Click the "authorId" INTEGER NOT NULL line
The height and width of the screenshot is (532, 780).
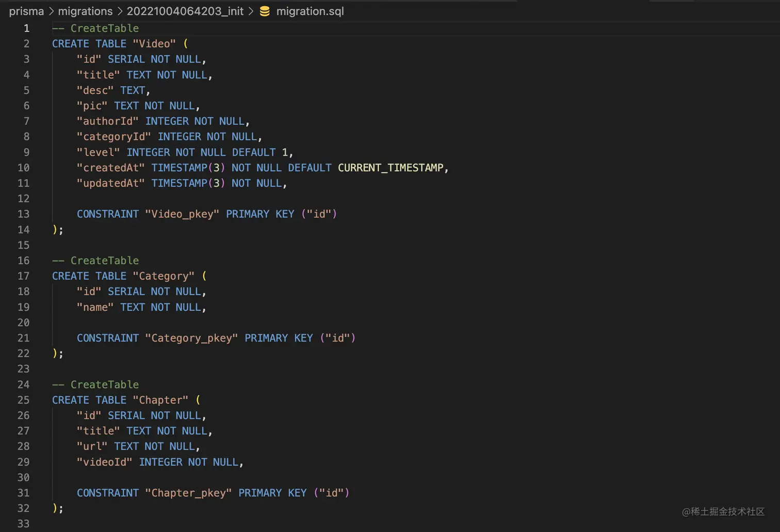coord(163,121)
